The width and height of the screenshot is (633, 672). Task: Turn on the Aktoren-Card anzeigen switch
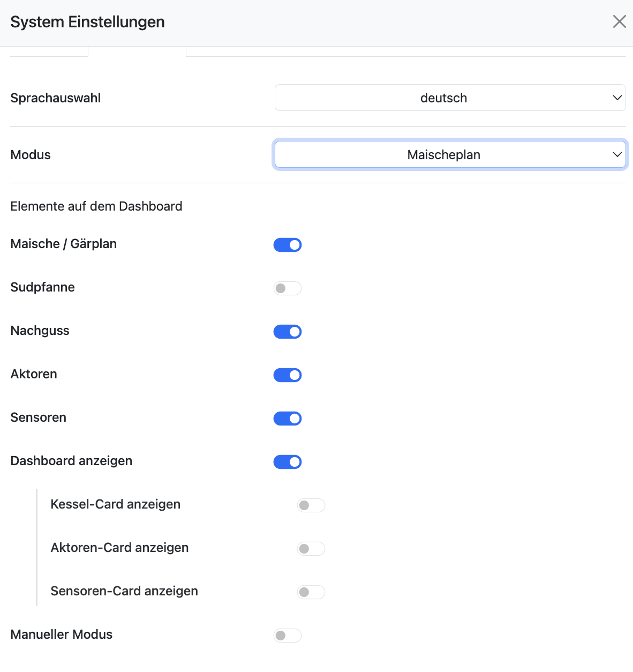(311, 549)
